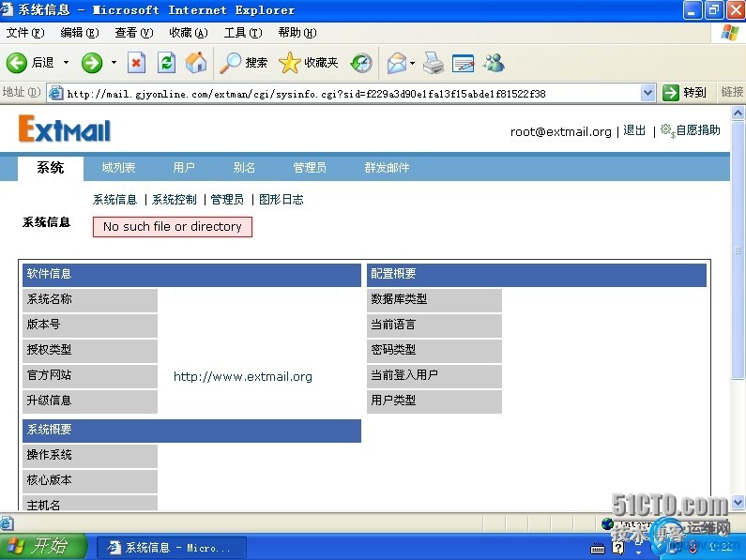Open the 编辑(E) menu
746x560 pixels.
80,33
